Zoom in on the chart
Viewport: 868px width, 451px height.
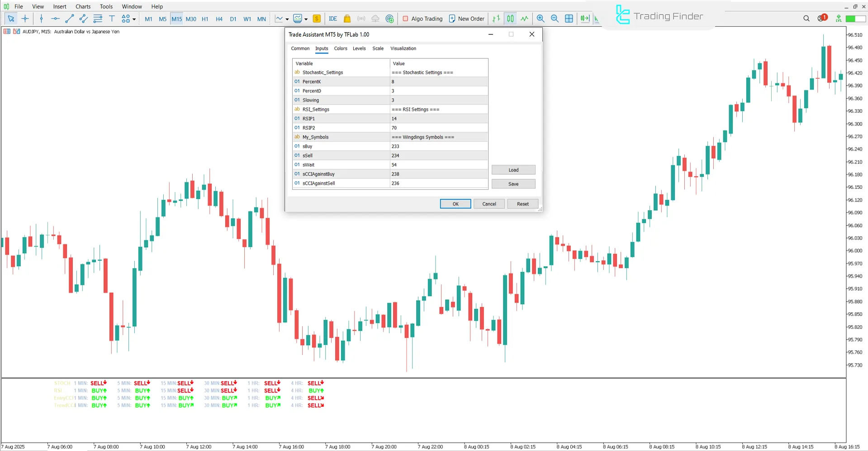click(x=541, y=19)
